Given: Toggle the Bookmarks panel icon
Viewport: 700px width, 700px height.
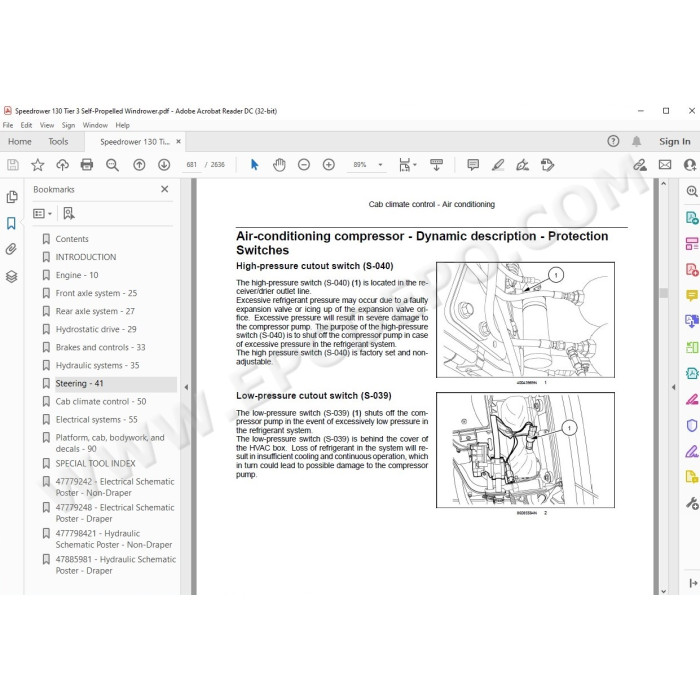Looking at the screenshot, I should tap(11, 223).
